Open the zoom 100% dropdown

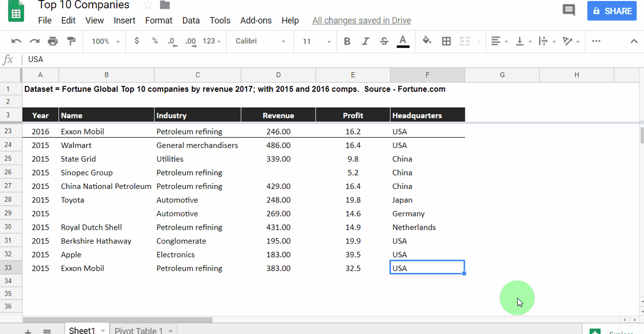(x=105, y=41)
